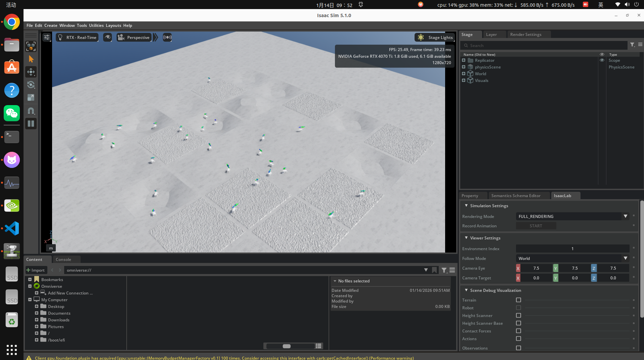Activate the orange Select arrow tool

pyautogui.click(x=31, y=59)
